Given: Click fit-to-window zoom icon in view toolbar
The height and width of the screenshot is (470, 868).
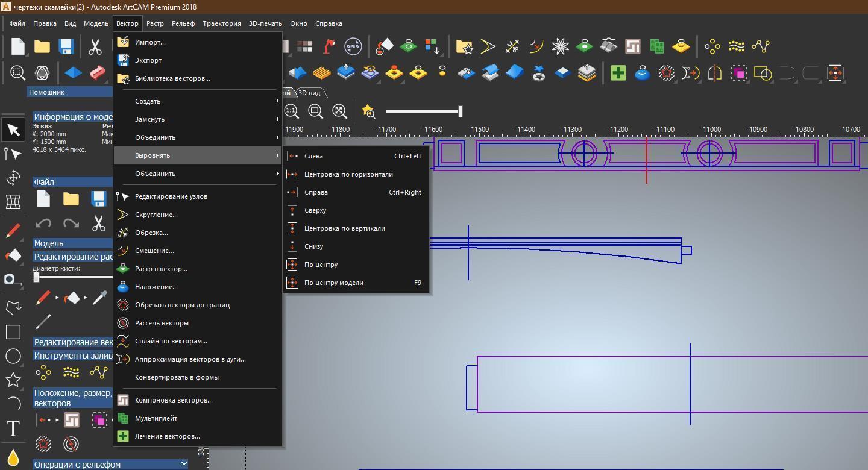Looking at the screenshot, I should [339, 111].
